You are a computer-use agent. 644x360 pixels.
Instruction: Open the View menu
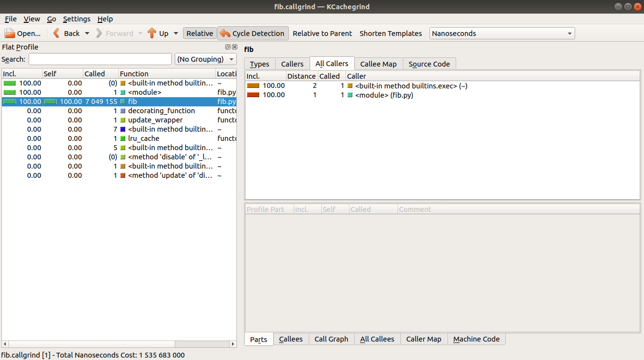pos(32,19)
